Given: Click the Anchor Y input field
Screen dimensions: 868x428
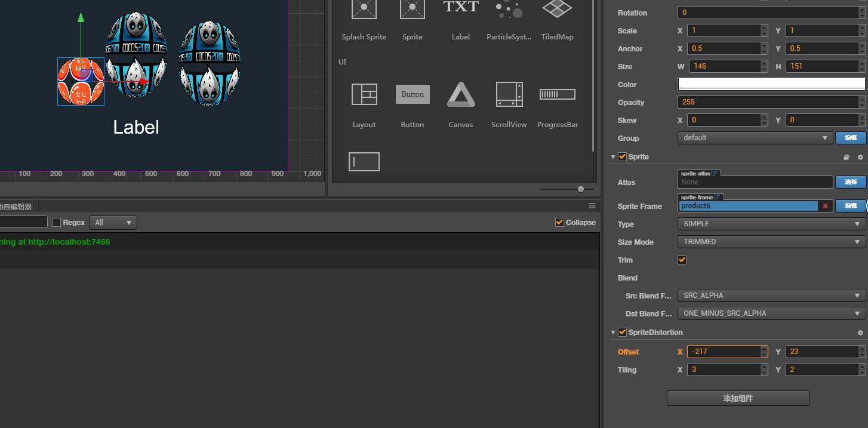Looking at the screenshot, I should [826, 48].
